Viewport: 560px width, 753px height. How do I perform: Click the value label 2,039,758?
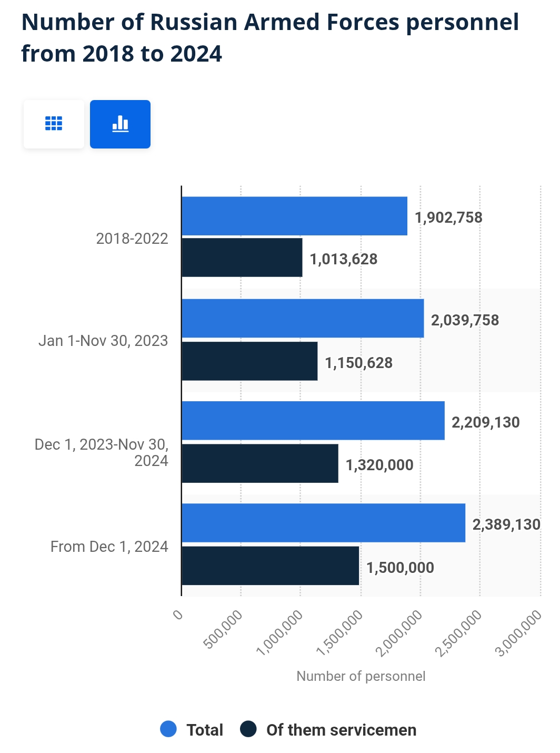(x=465, y=320)
